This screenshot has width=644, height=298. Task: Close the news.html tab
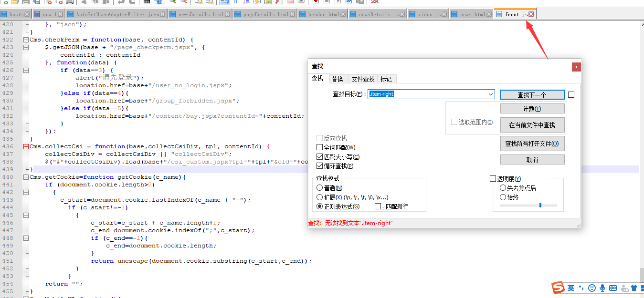click(489, 14)
